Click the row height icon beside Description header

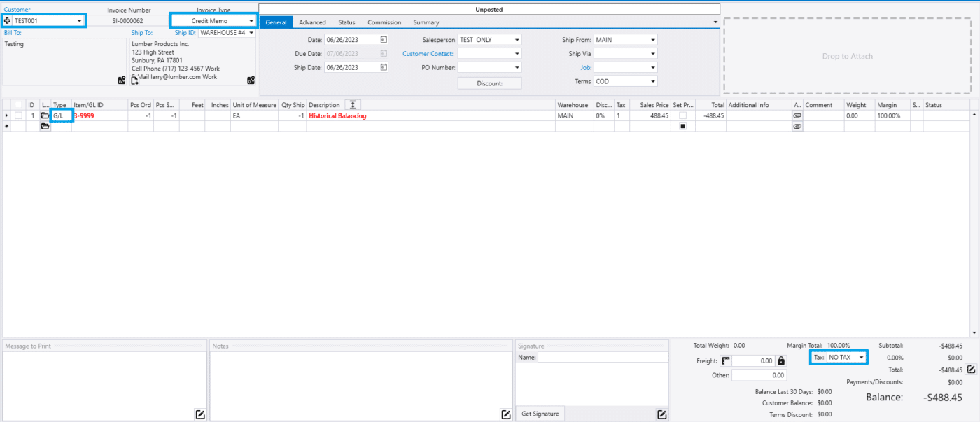click(353, 105)
